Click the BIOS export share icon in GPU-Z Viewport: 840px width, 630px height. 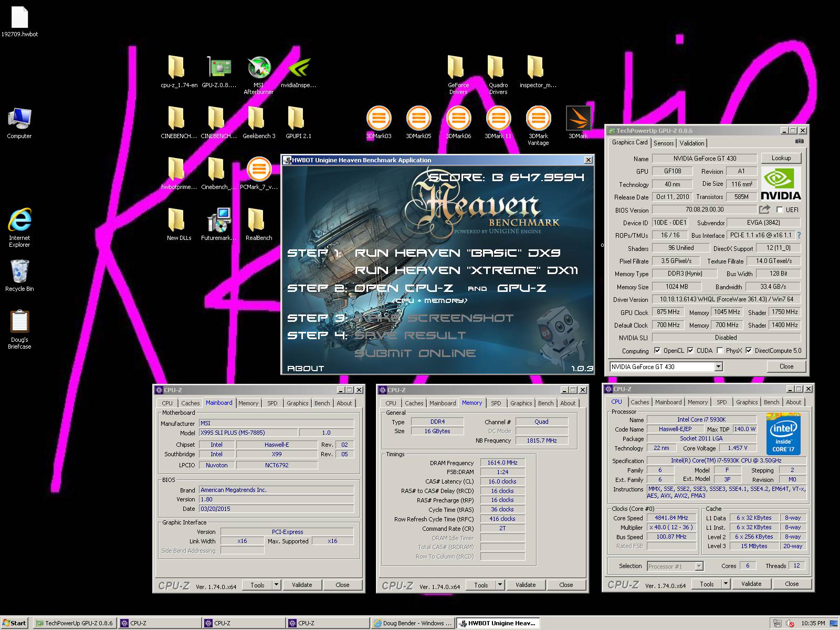tap(764, 209)
